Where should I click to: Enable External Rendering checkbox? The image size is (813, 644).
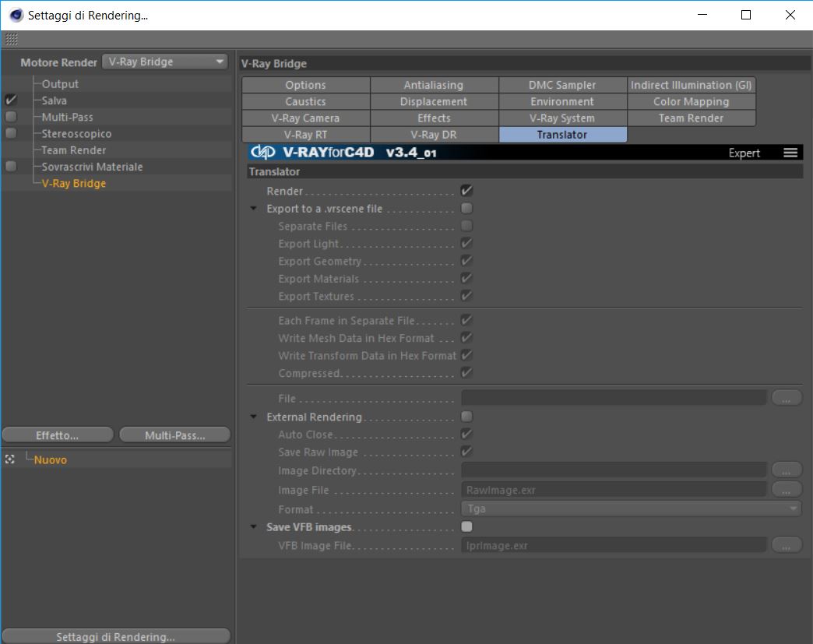(x=466, y=417)
